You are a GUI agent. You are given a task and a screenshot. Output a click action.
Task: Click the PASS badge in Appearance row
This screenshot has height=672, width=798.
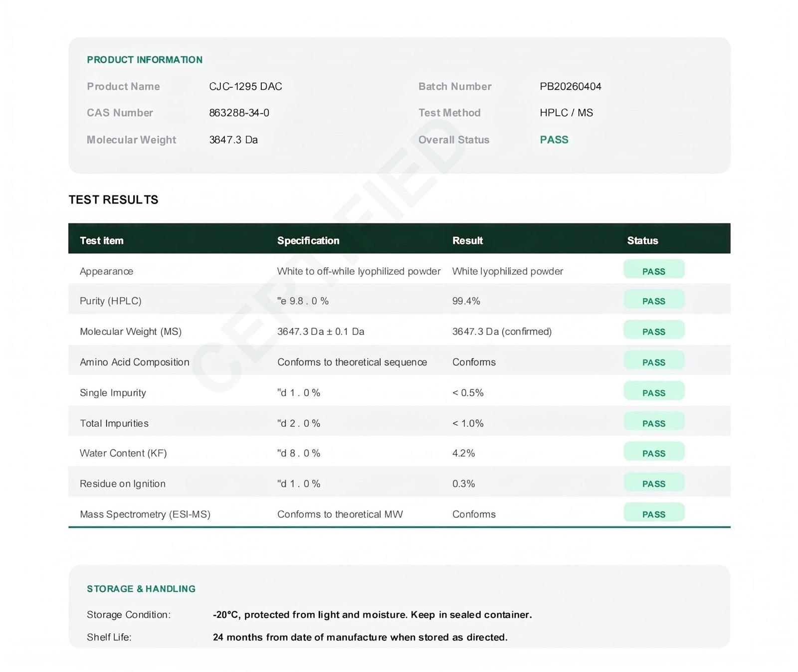click(654, 270)
